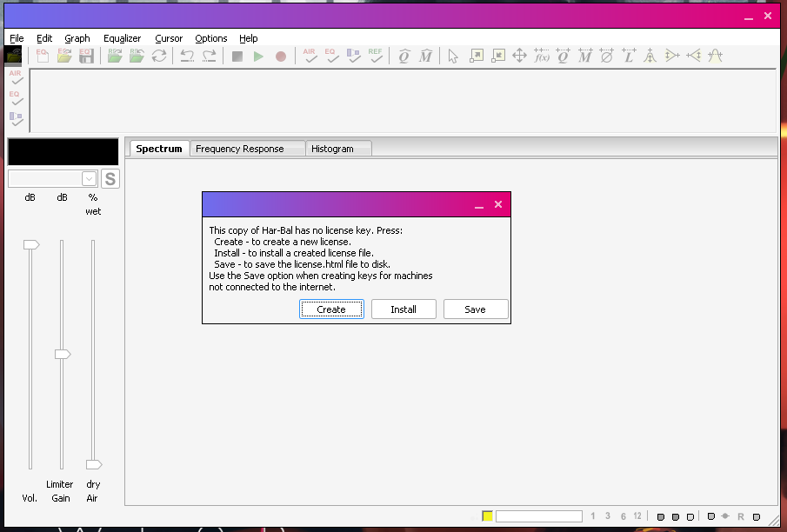Toggle the EQ check in the top toolbar
The height and width of the screenshot is (532, 787).
[331, 56]
